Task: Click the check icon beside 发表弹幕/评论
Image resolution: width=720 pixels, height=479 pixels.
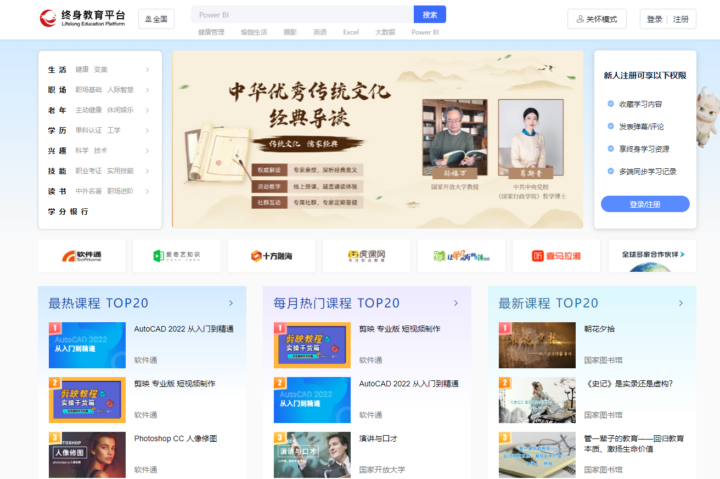Action: pos(611,126)
